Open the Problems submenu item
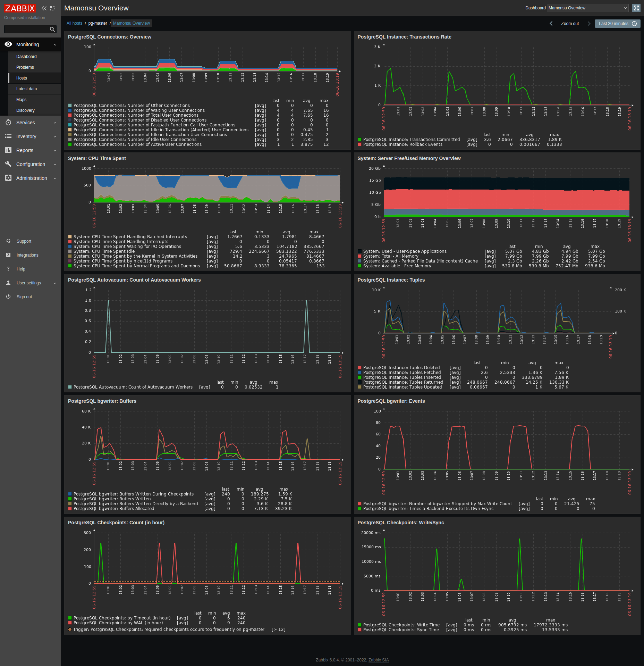644x667 pixels. coord(34,67)
